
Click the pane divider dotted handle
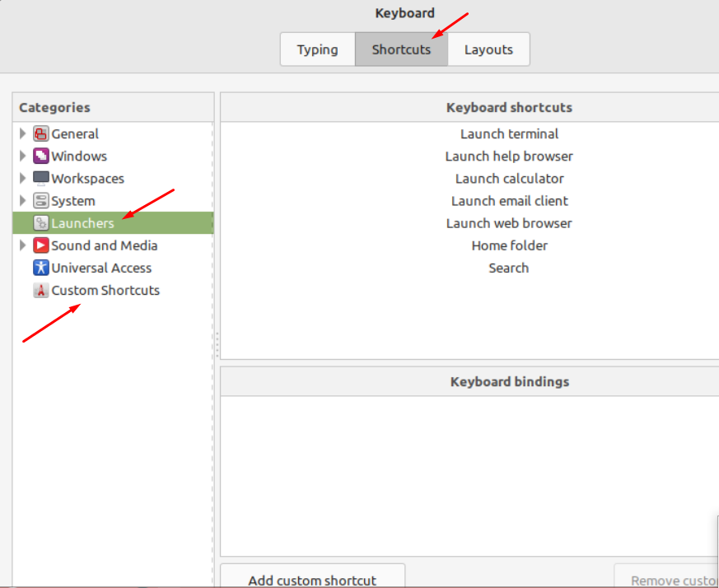point(217,344)
